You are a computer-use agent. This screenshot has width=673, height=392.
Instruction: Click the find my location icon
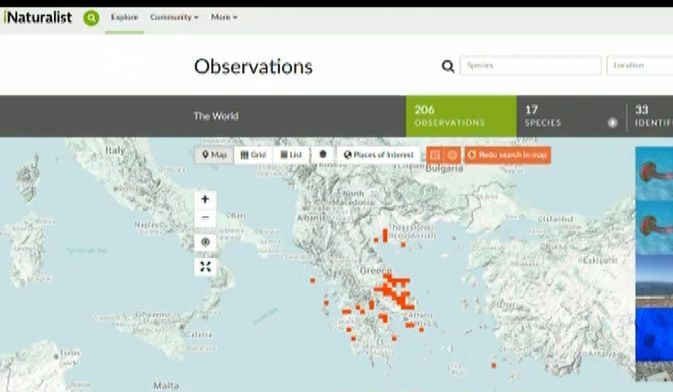point(205,243)
